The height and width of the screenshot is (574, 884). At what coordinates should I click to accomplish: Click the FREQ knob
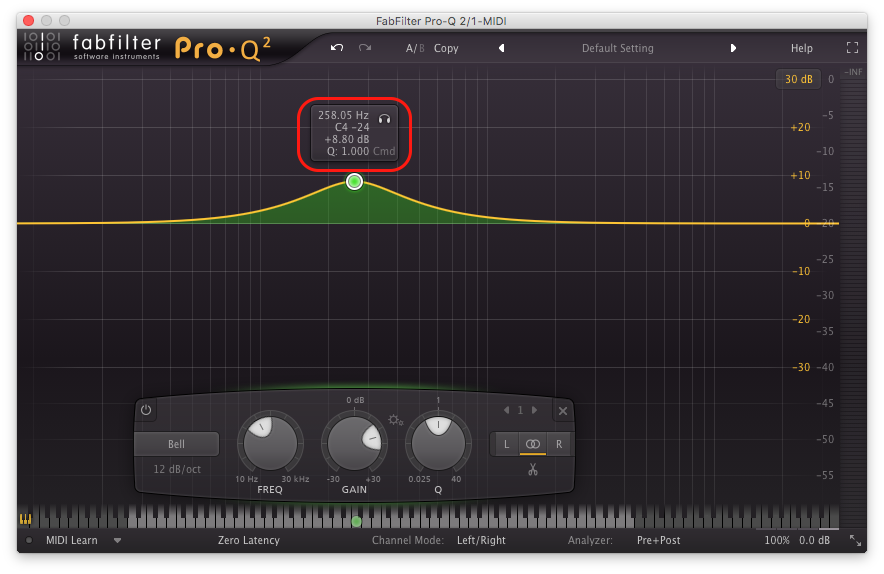pyautogui.click(x=270, y=444)
